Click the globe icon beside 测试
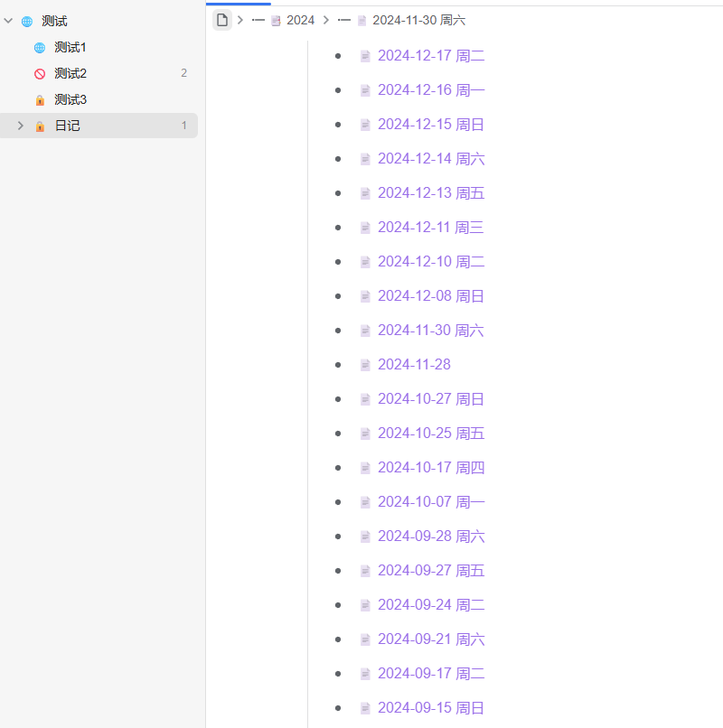723x728 pixels. 27,22
